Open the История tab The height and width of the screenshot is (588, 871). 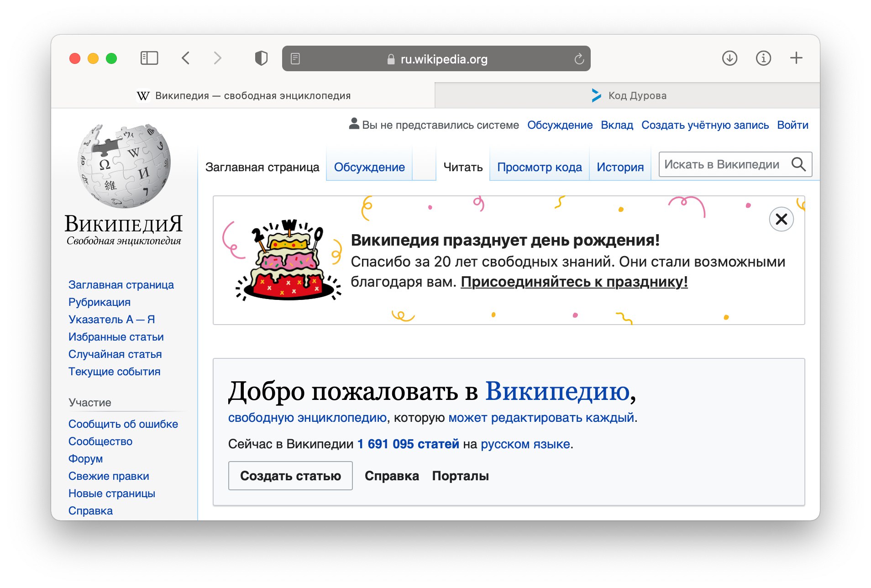pyautogui.click(x=620, y=167)
